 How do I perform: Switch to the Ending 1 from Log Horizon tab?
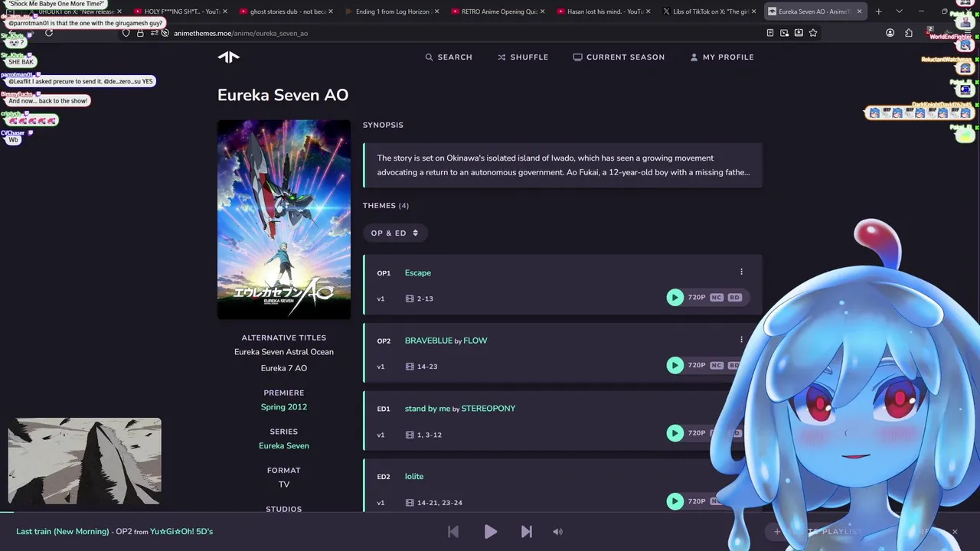point(391,11)
